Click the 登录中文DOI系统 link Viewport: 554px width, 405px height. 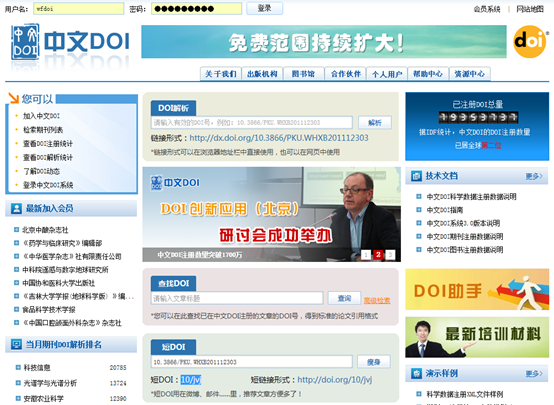(x=48, y=185)
